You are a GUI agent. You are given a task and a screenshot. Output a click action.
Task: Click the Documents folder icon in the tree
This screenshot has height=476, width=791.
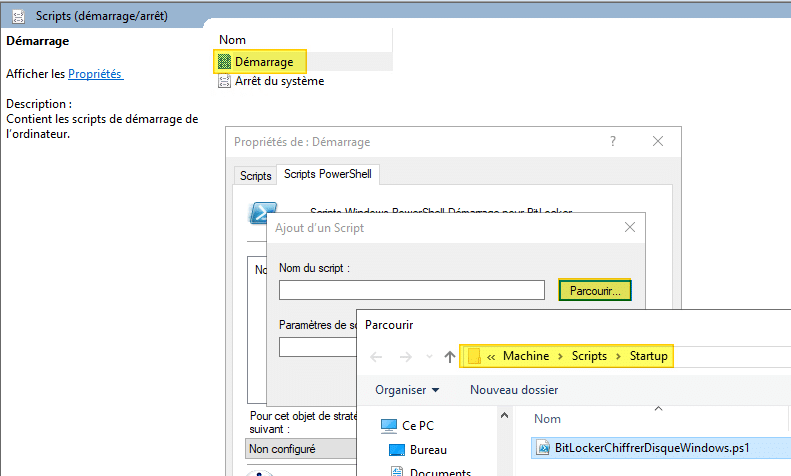[398, 471]
